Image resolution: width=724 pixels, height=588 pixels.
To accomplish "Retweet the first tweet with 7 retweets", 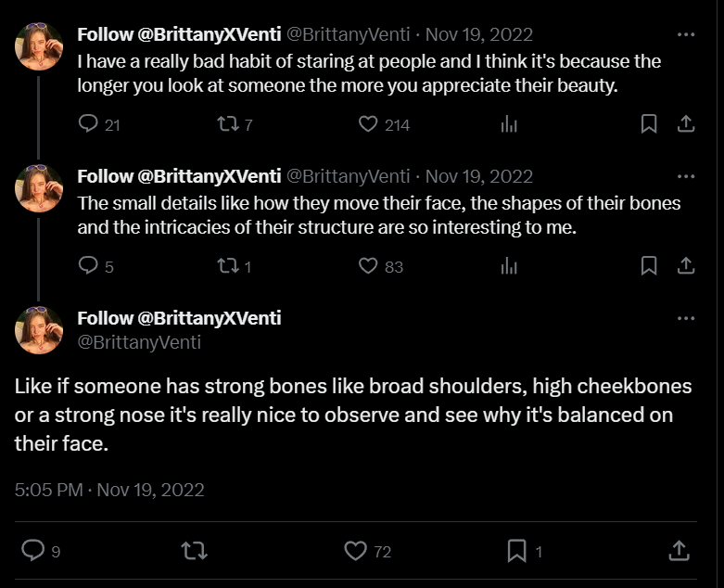I will (226, 124).
